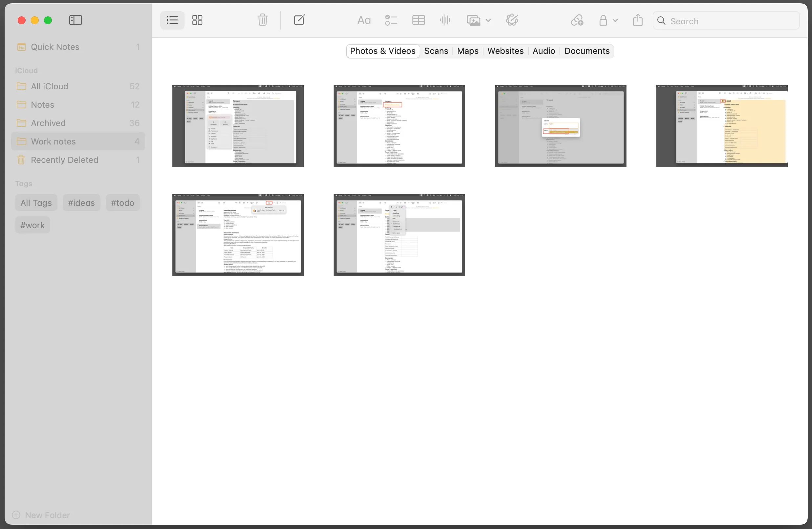Open text formatting options with Aa icon
Screen dimensions: 812x529
click(x=364, y=20)
